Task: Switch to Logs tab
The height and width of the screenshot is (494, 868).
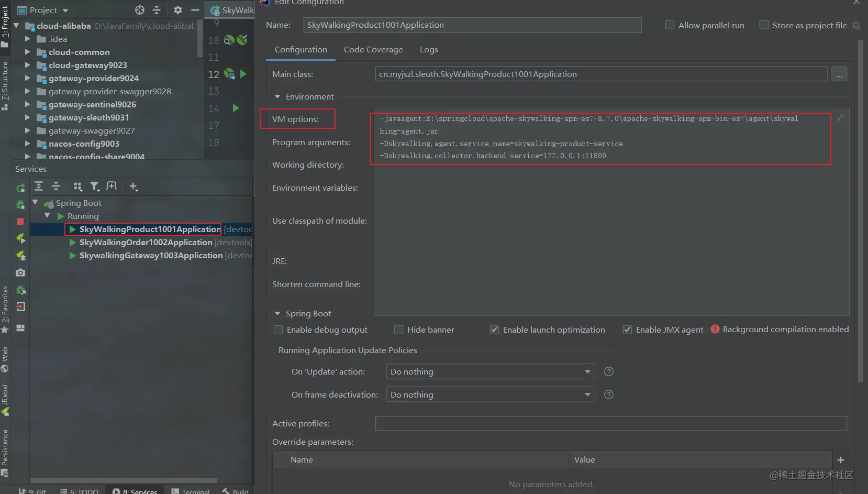Action: coord(429,49)
